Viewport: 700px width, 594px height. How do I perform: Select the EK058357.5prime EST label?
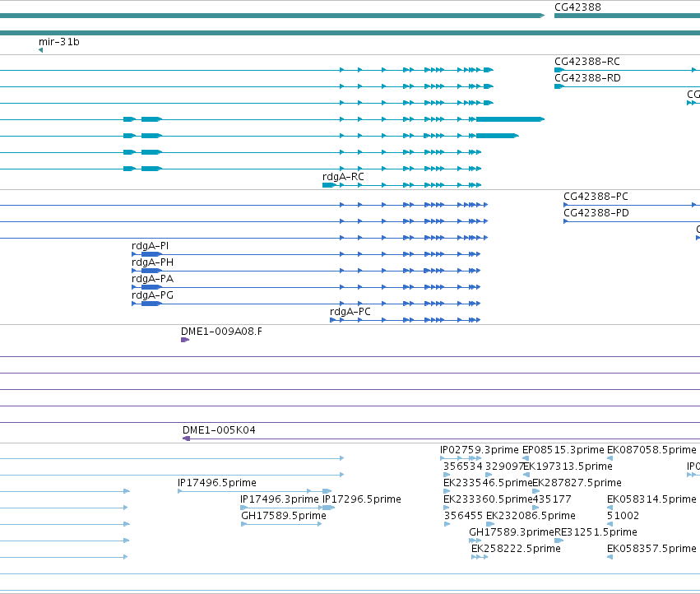pyautogui.click(x=651, y=549)
